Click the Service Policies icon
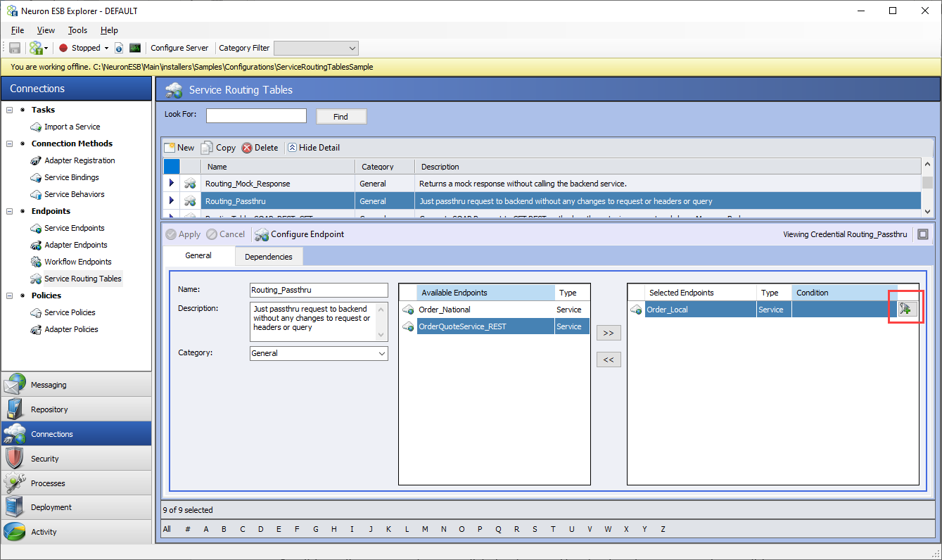 pyautogui.click(x=36, y=312)
